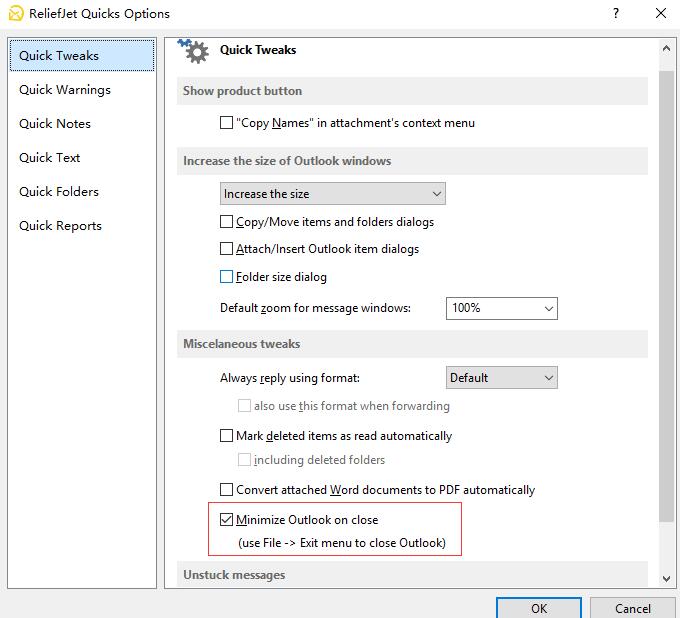Open the Increase the size dropdown
Screen dimensions: 680x618
click(x=333, y=193)
